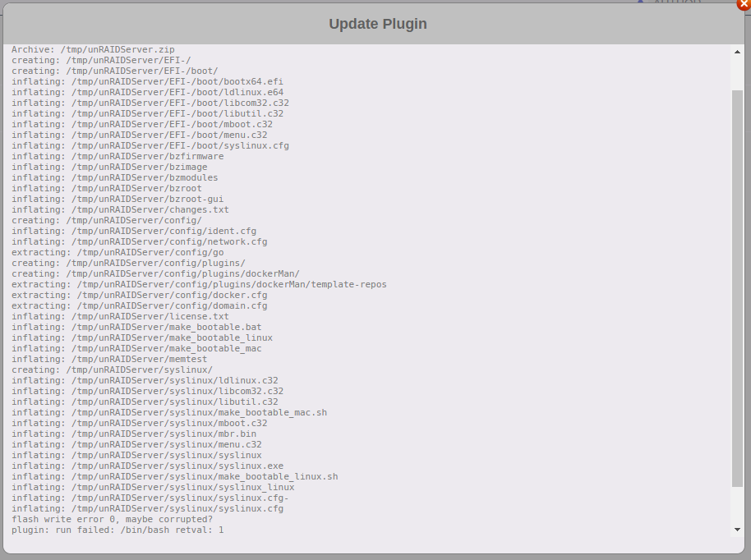This screenshot has height=560, width=751.
Task: Click the line inflating make_bootable.bat
Action: click(x=137, y=327)
